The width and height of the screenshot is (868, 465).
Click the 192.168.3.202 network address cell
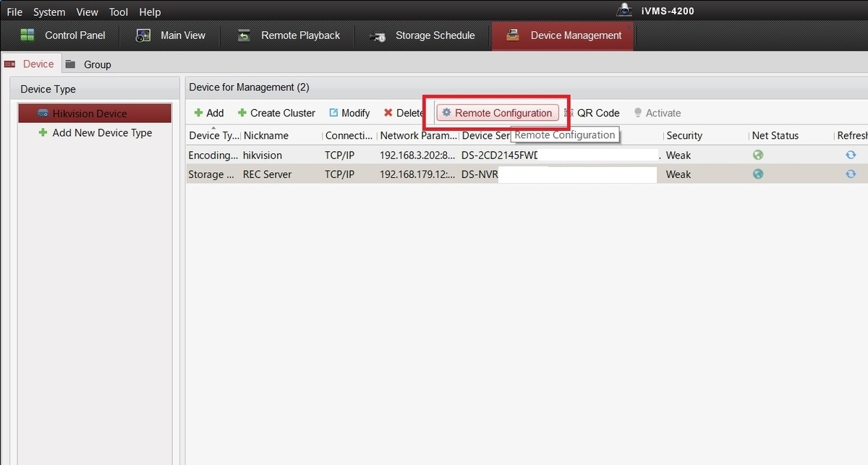(x=418, y=155)
